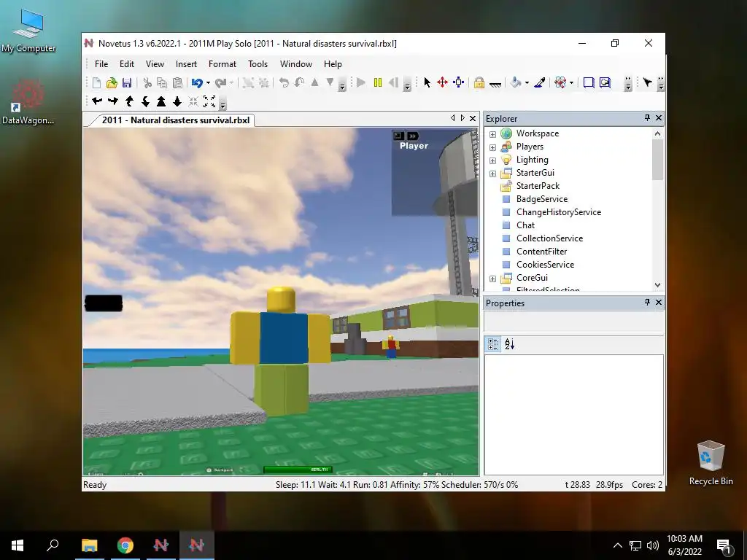Create a new file from toolbar
Image resolution: width=747 pixels, height=560 pixels.
coord(97,83)
